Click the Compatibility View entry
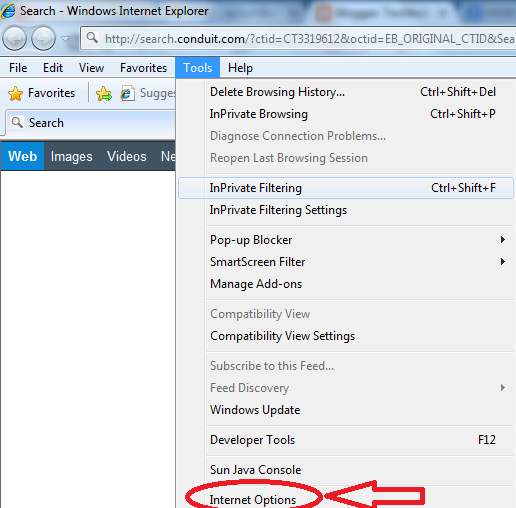Image resolution: width=516 pixels, height=508 pixels. click(346, 314)
